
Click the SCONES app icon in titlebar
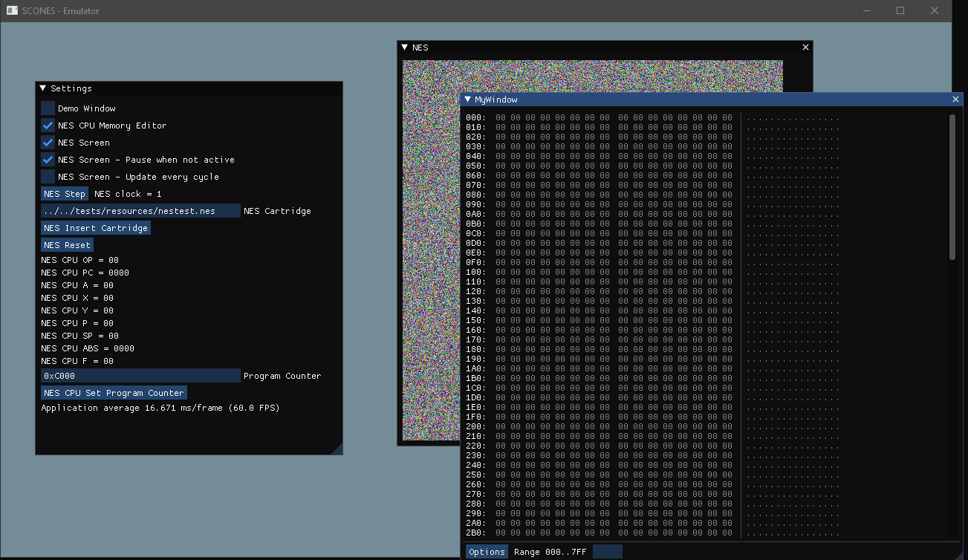click(x=12, y=11)
